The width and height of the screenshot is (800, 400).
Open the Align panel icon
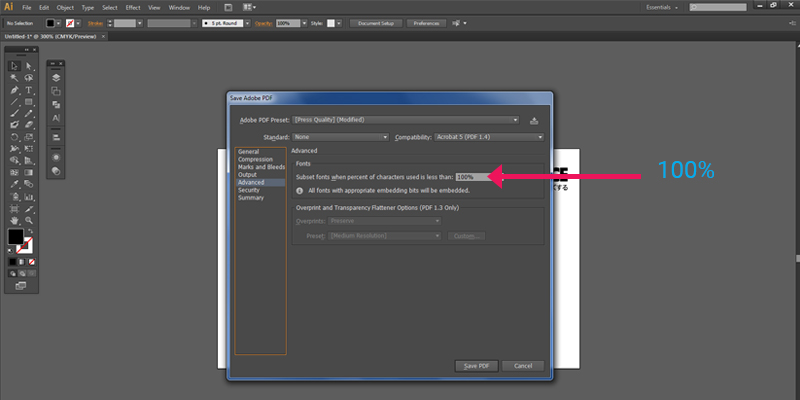(x=56, y=137)
